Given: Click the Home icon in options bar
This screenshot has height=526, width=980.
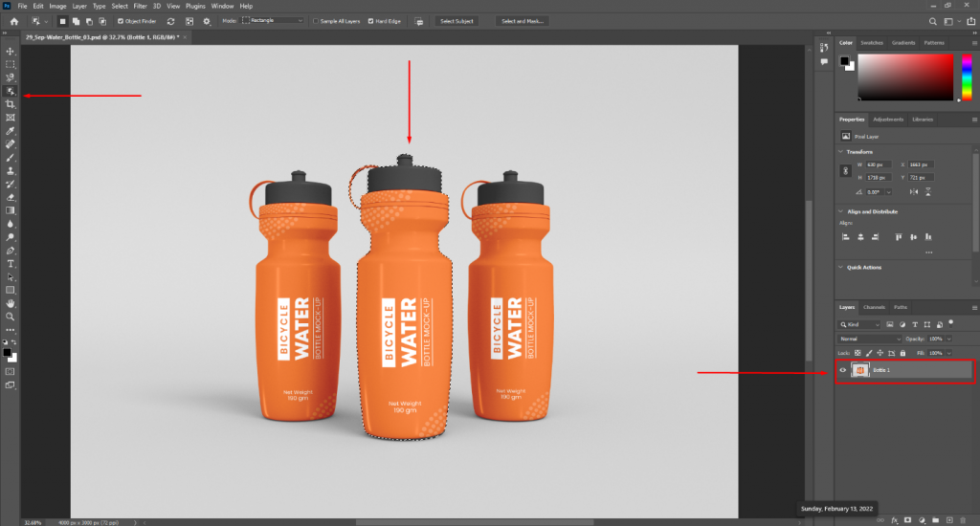Looking at the screenshot, I should click(x=13, y=21).
